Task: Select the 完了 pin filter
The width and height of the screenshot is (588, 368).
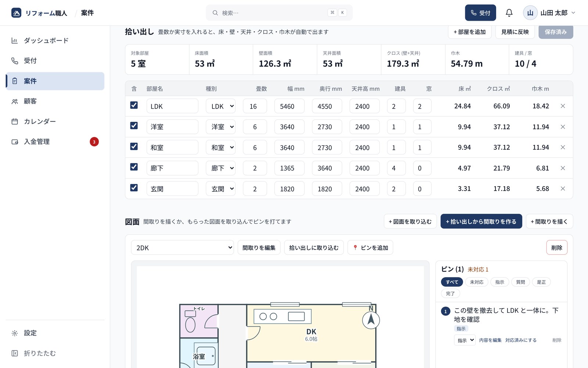Action: coord(450,293)
